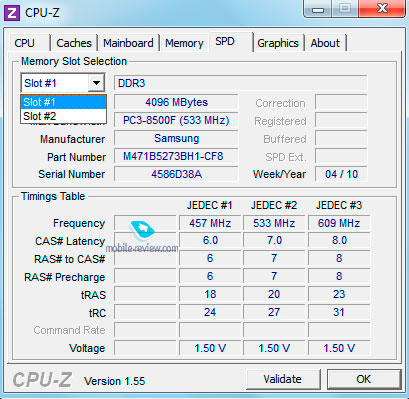Choose Slot #2 from the slot list
Viewport: 409px width, 399px height.
pos(63,116)
